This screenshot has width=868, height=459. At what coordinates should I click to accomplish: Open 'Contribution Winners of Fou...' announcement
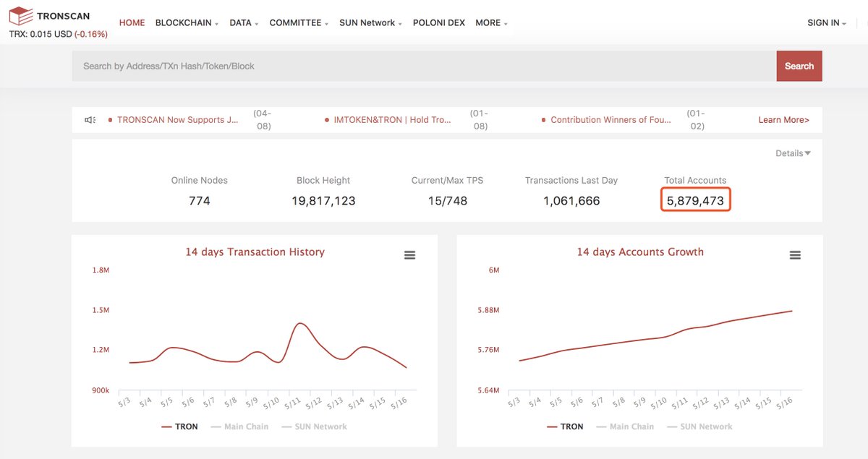(610, 120)
